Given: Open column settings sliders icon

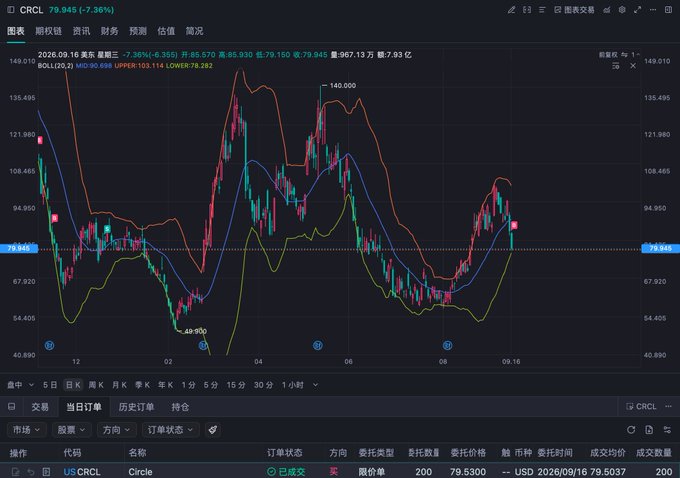Looking at the screenshot, I should pos(667,430).
